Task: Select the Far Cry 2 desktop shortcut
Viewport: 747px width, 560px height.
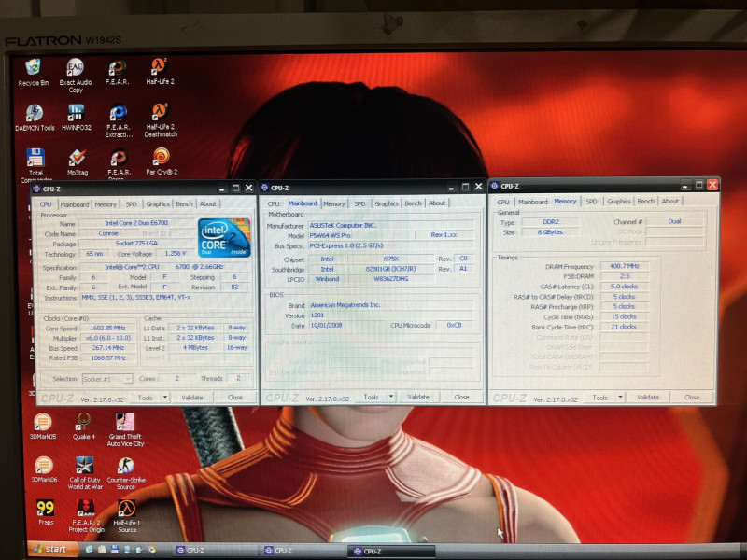Action: (x=162, y=161)
